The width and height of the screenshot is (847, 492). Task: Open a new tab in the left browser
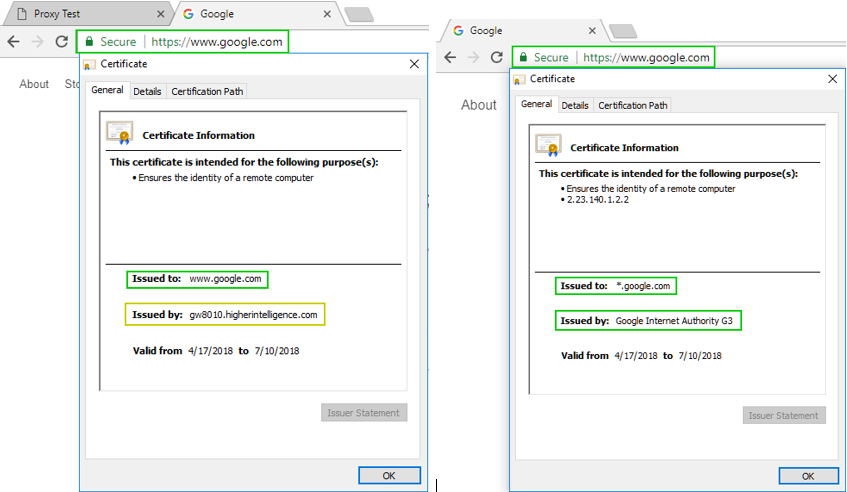point(358,15)
